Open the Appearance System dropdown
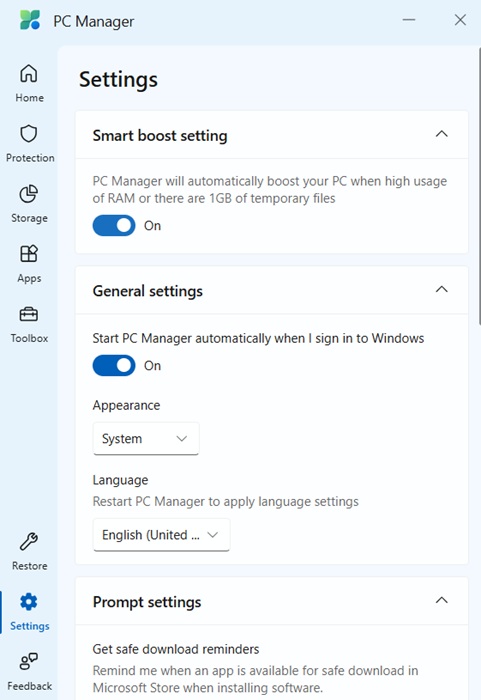 coord(146,438)
